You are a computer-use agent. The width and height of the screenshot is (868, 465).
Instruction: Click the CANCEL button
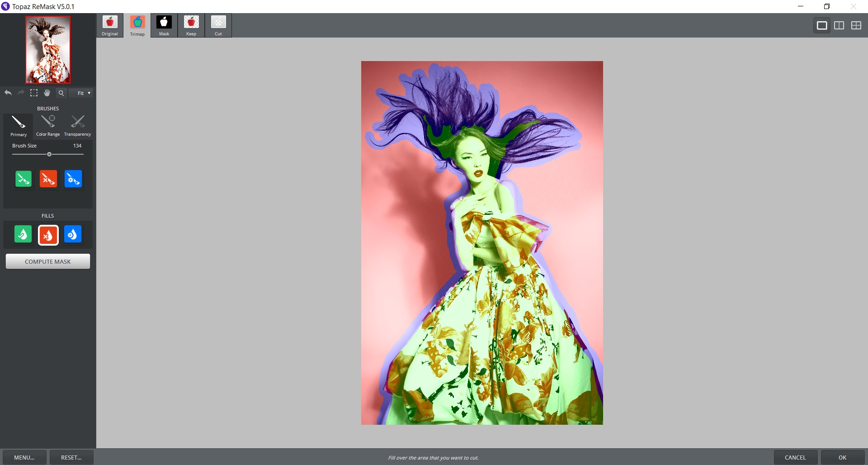[x=796, y=457]
